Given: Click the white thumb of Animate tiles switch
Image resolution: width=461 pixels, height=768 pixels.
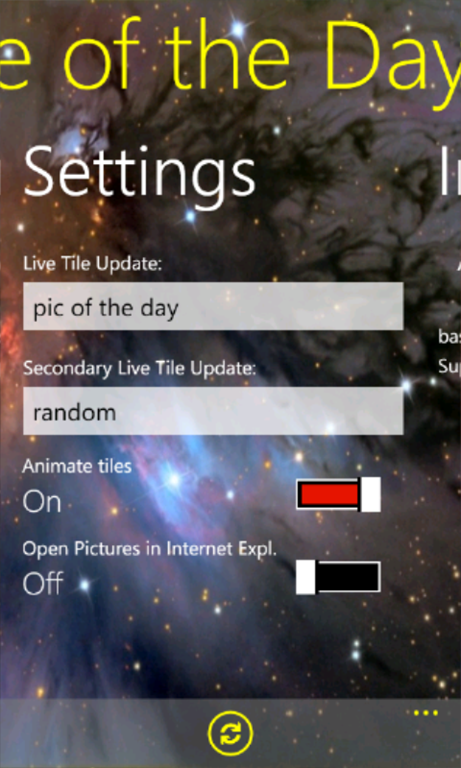Looking at the screenshot, I should [x=371, y=495].
